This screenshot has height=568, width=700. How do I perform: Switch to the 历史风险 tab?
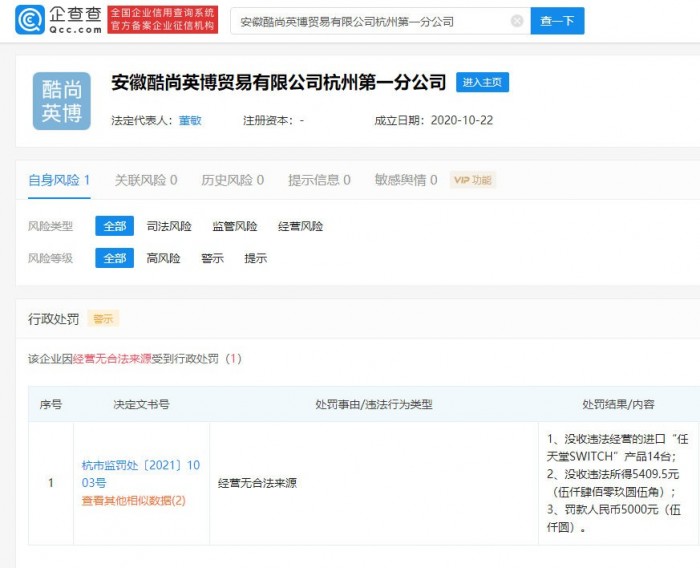[232, 180]
